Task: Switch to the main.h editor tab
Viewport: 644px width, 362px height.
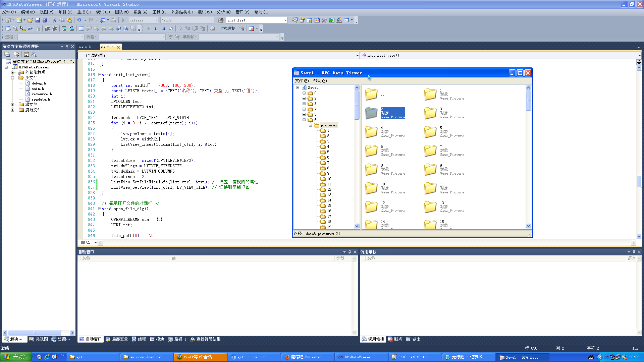Action: pos(85,47)
